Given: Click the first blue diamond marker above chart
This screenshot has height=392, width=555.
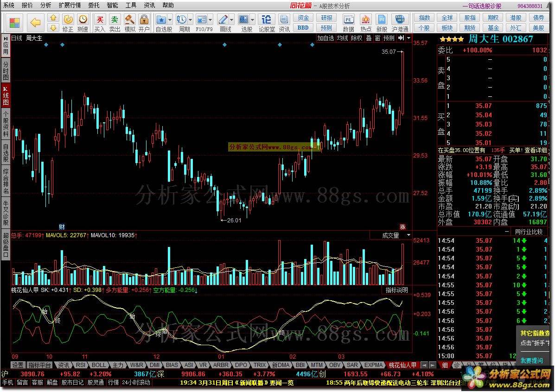Looking at the screenshot, I should (x=46, y=45).
